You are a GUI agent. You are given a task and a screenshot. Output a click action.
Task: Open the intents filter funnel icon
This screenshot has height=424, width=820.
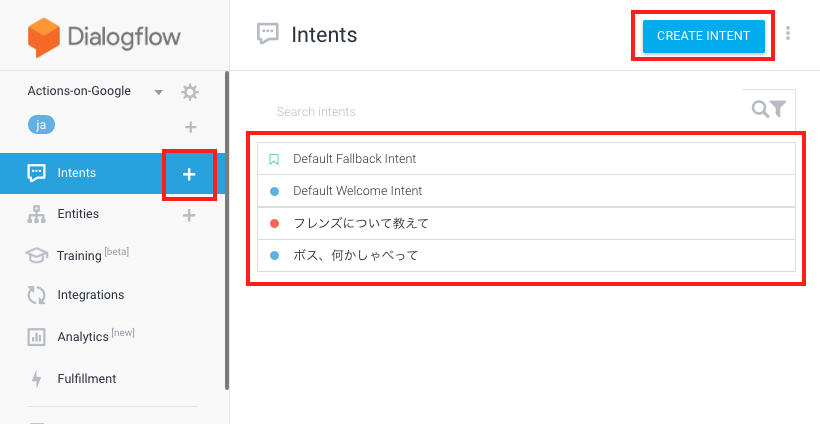coord(778,109)
